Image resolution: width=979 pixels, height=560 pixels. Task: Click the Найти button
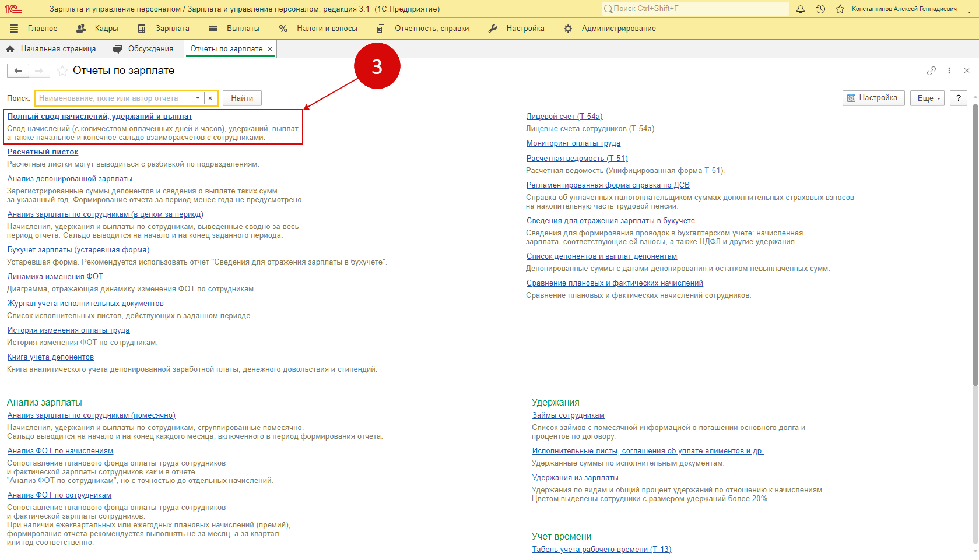[242, 98]
